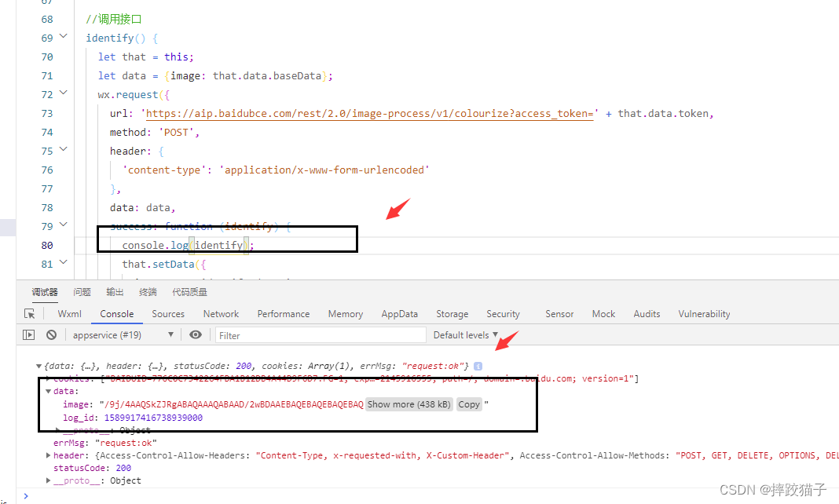Open the appservice (#19) context dropdown
839x504 pixels.
[x=123, y=335]
